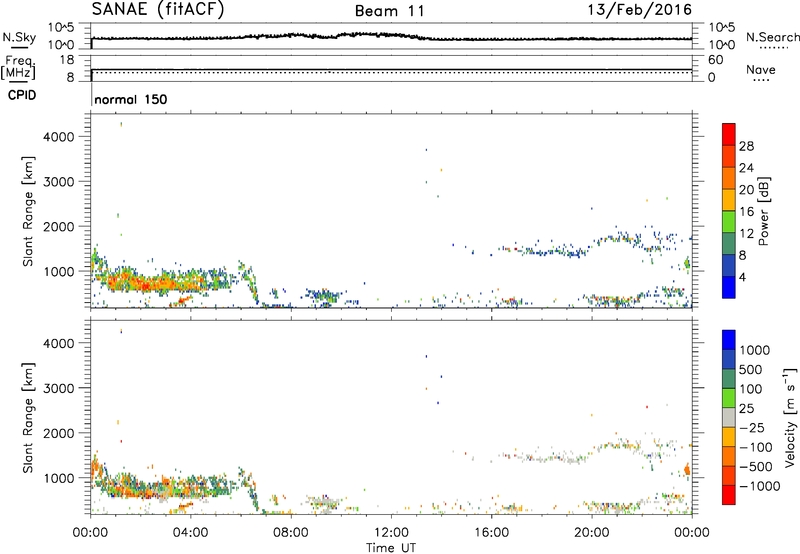Viewport: 800px width, 554px height.
Task: Click the '04:00' time axis tick label
Action: click(190, 533)
